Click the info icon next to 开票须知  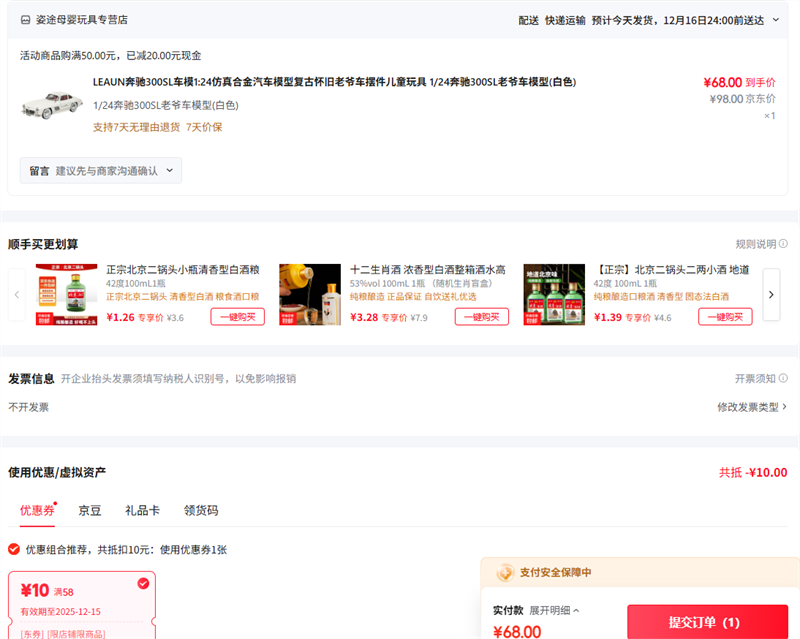[783, 379]
